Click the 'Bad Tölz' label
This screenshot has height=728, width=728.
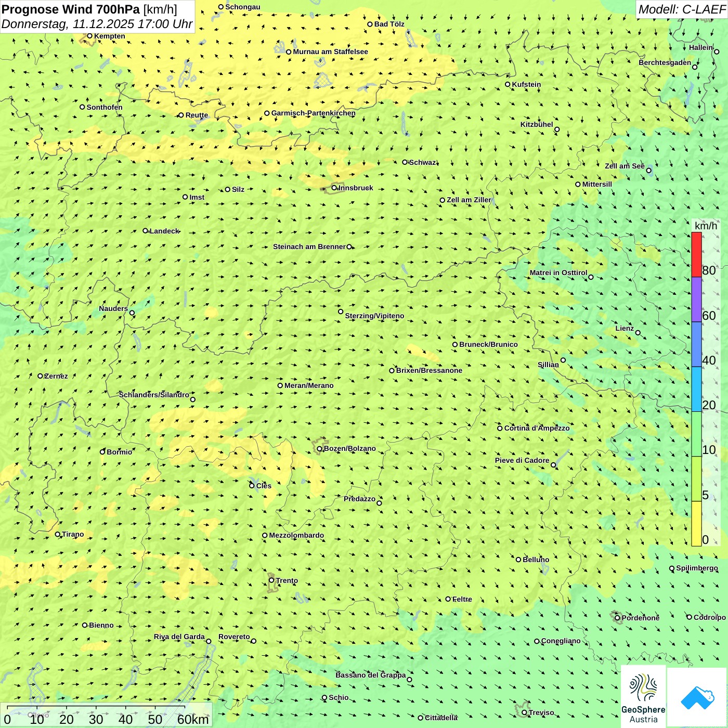click(389, 24)
